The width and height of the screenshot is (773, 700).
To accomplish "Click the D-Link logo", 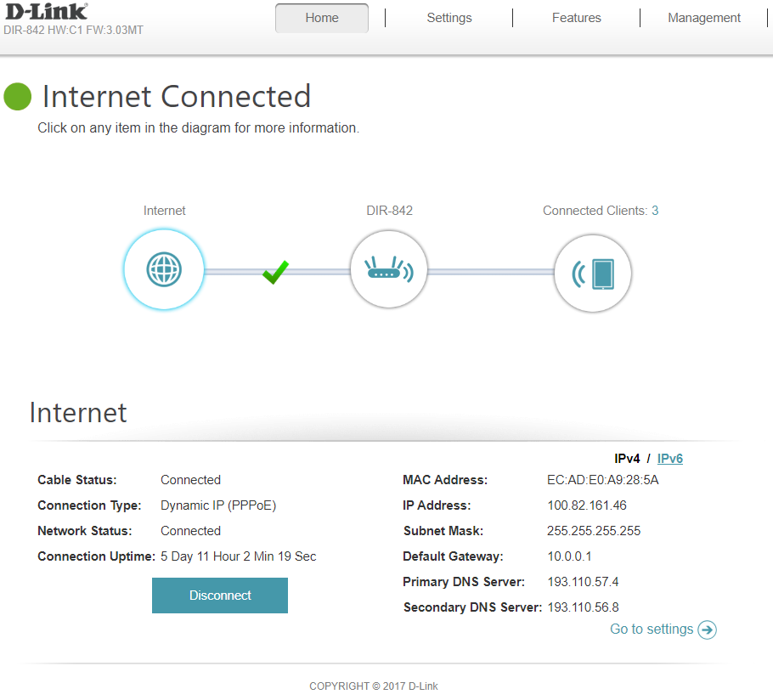I will pyautogui.click(x=47, y=12).
